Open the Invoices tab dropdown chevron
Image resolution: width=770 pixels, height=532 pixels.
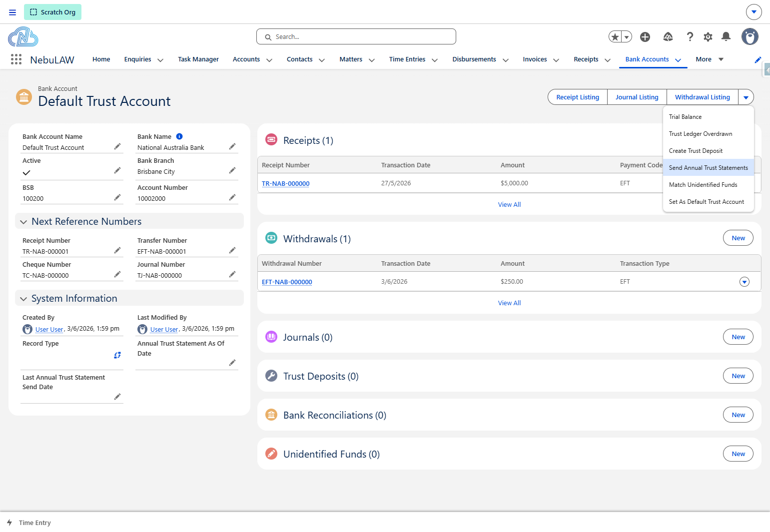click(x=556, y=60)
